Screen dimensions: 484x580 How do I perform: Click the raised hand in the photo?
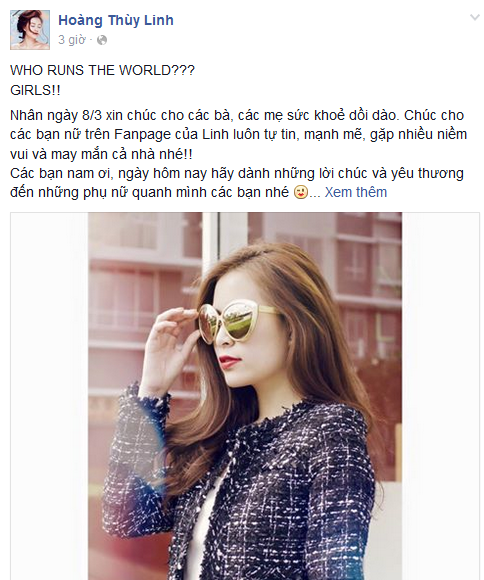174,344
